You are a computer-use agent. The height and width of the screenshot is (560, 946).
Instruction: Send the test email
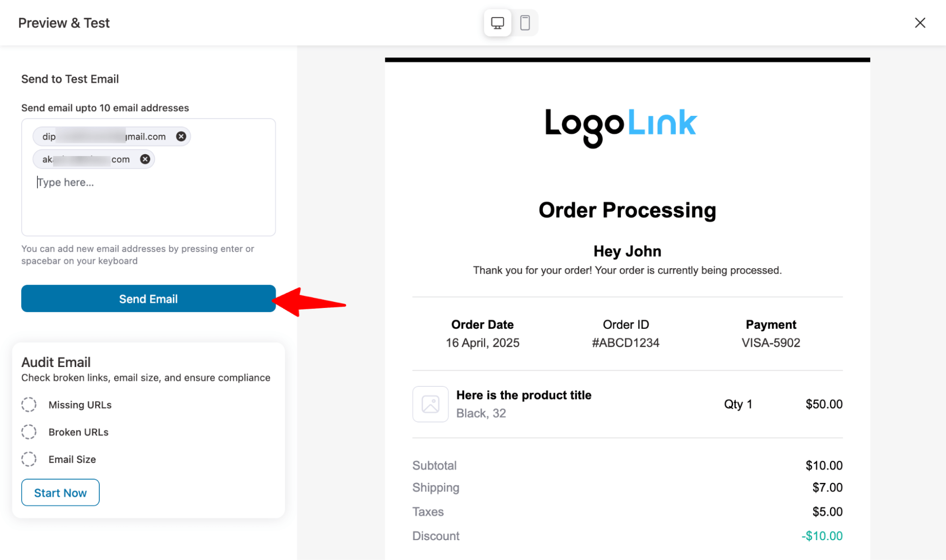[149, 298]
